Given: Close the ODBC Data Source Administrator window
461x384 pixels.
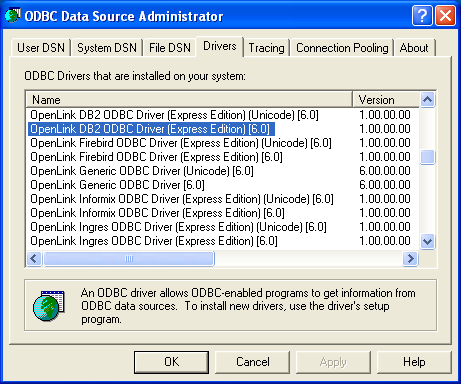Looking at the screenshot, I should pos(445,16).
